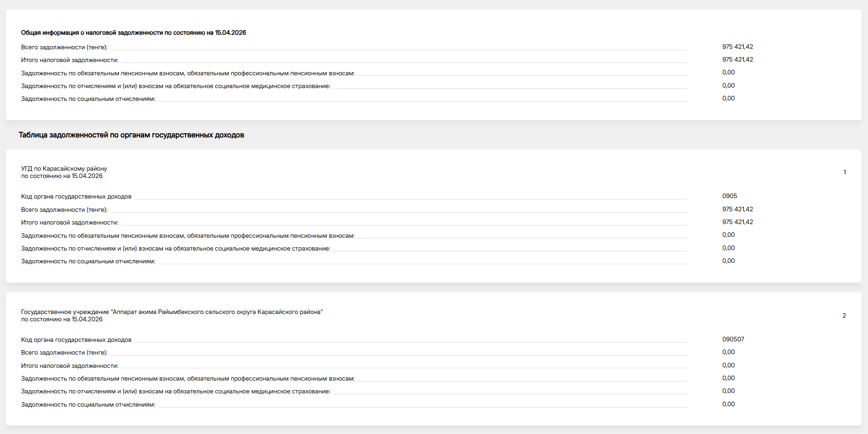Select the 975 421,42 total in general information
868x434 pixels.
(737, 47)
